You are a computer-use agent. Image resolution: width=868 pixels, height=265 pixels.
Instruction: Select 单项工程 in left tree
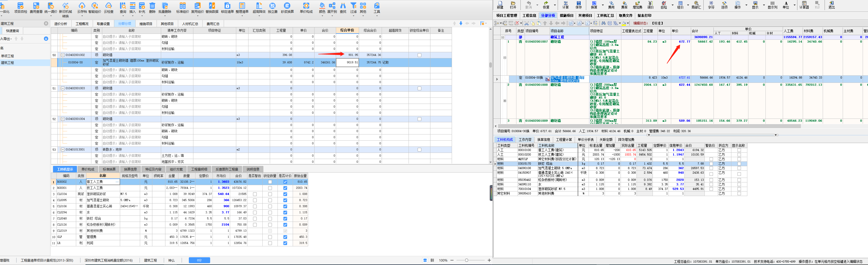[7, 56]
